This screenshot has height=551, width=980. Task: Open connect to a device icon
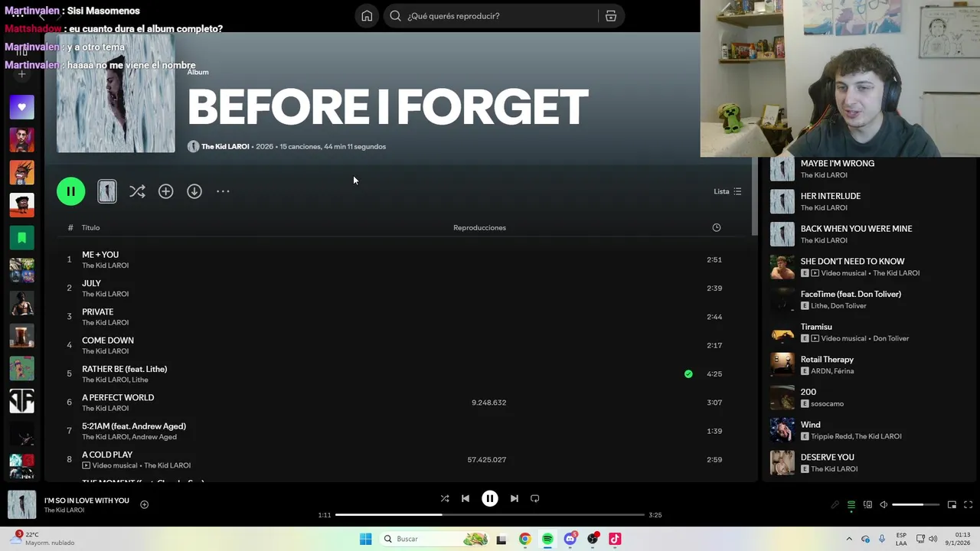[x=867, y=504]
